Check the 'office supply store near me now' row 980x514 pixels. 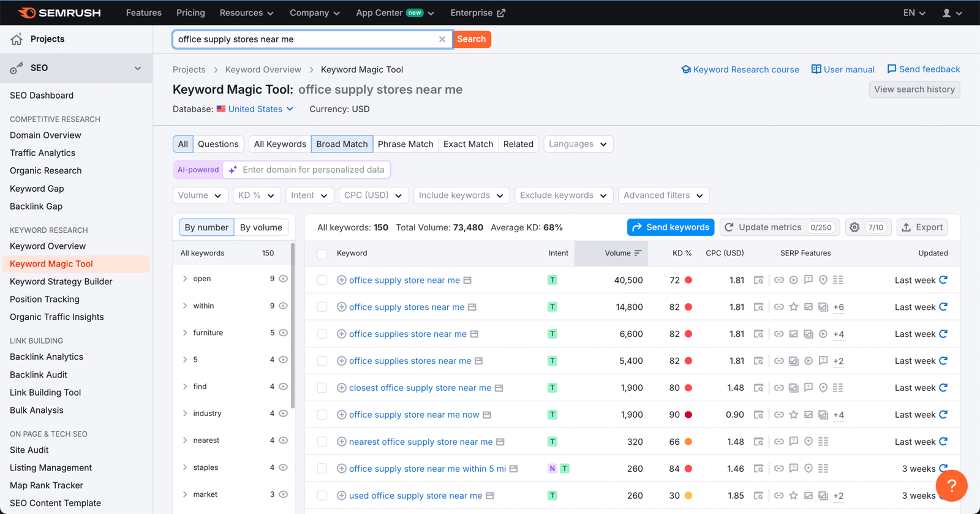coord(322,415)
